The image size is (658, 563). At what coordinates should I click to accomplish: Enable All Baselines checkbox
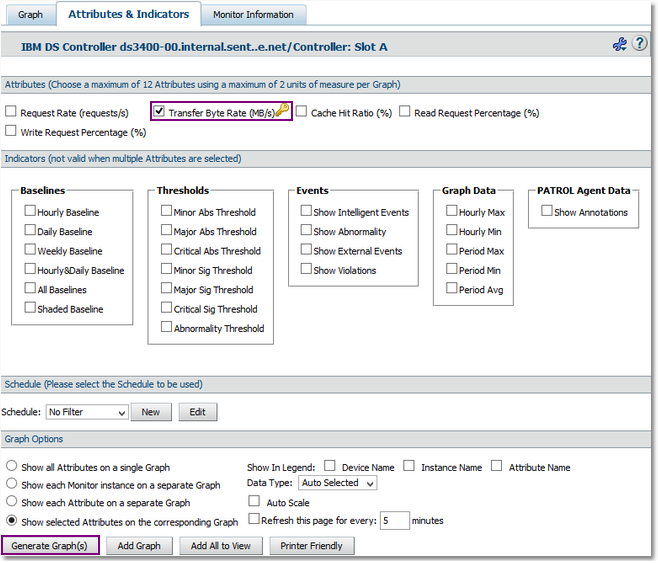coord(30,288)
